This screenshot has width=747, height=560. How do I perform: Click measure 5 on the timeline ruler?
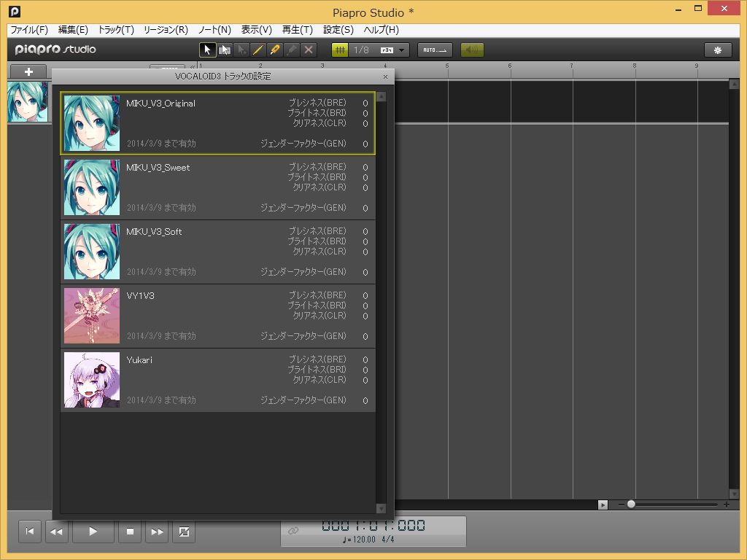(x=447, y=66)
